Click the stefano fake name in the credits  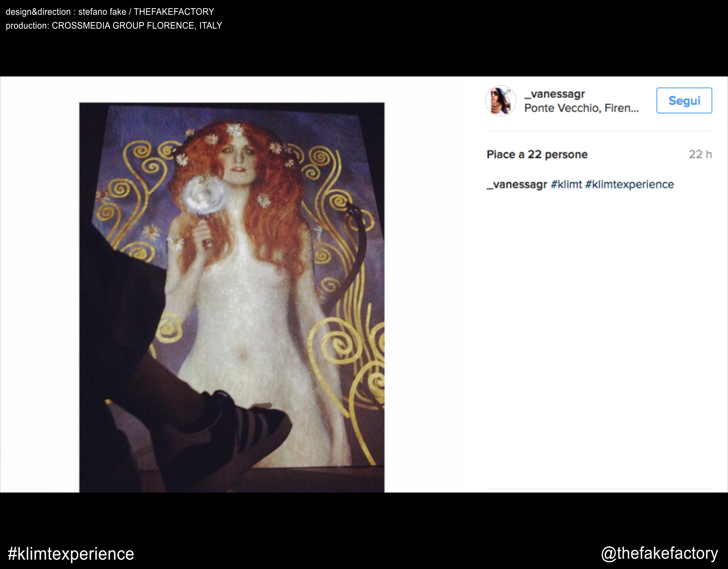(x=102, y=12)
